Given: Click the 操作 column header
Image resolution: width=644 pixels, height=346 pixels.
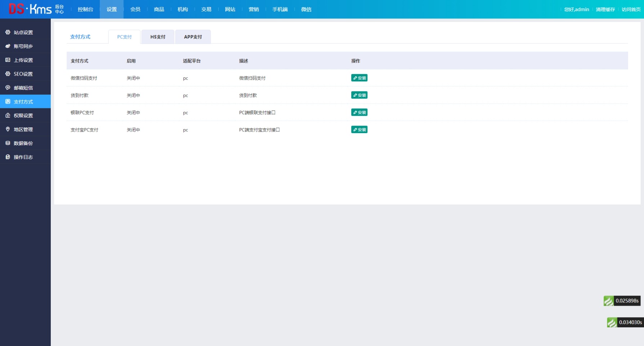Looking at the screenshot, I should 356,61.
